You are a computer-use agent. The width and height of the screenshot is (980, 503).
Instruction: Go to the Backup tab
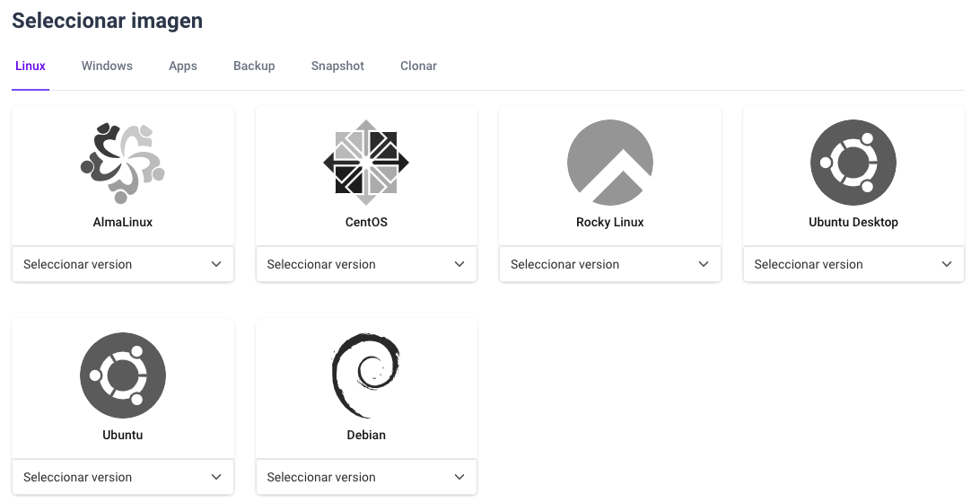point(254,66)
